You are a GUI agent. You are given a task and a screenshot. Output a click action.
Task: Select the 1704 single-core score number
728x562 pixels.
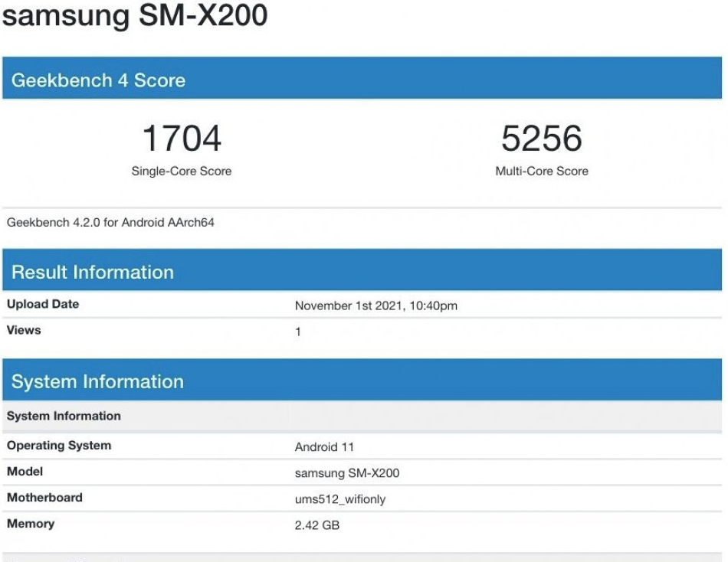pyautogui.click(x=182, y=139)
